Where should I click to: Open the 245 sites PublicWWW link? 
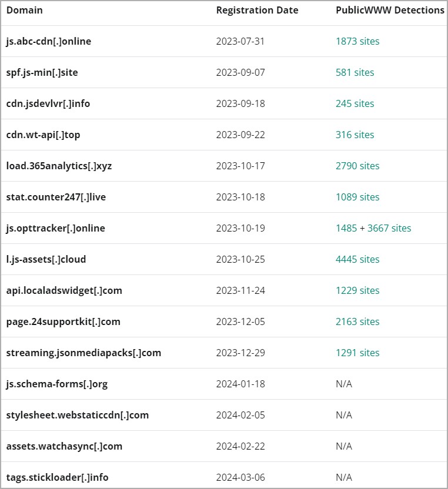355,103
